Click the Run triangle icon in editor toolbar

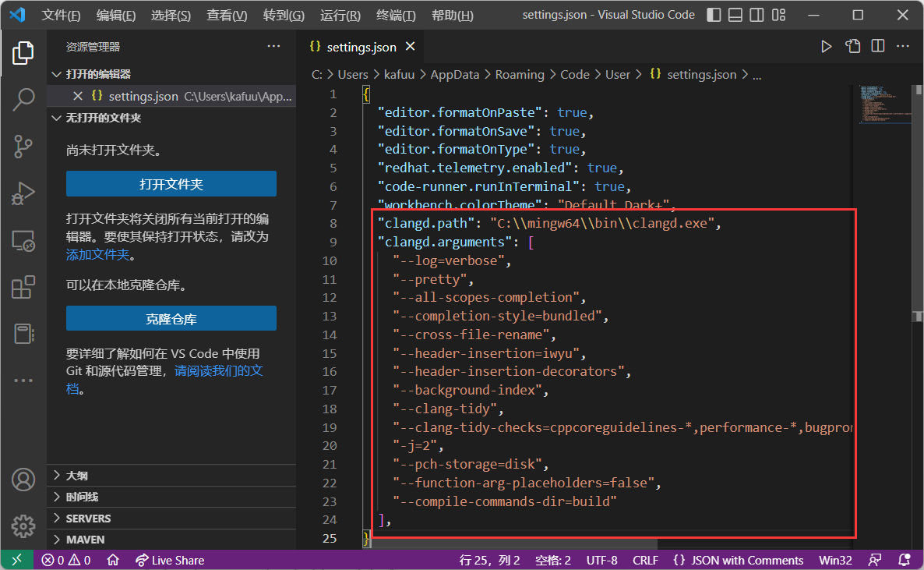826,47
